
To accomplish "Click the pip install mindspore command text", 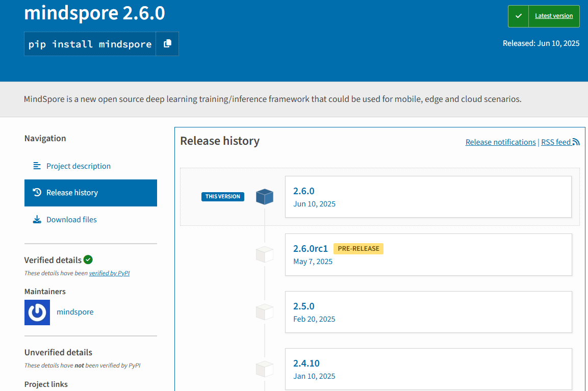I will coord(90,44).
